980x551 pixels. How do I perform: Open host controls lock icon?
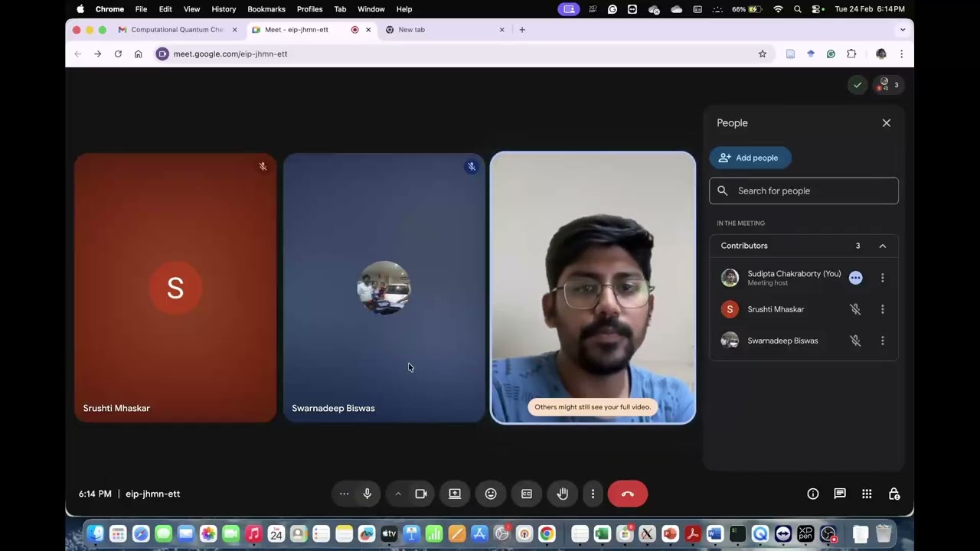894,494
